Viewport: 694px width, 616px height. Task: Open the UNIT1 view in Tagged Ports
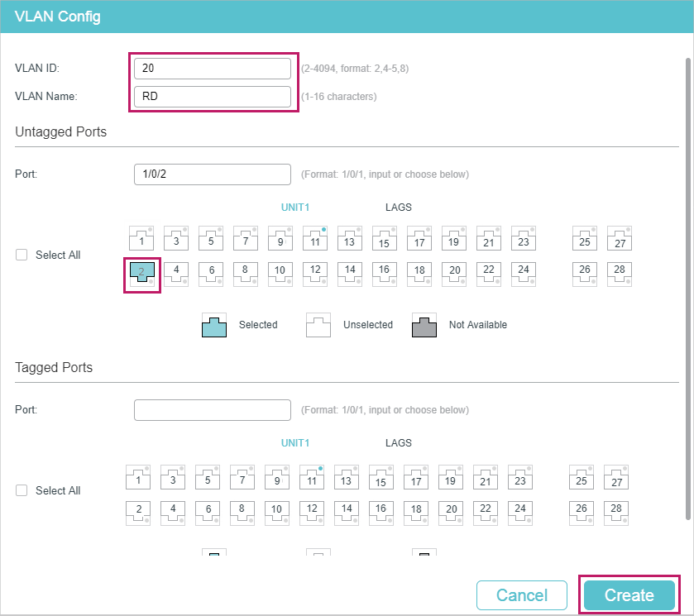[295, 442]
